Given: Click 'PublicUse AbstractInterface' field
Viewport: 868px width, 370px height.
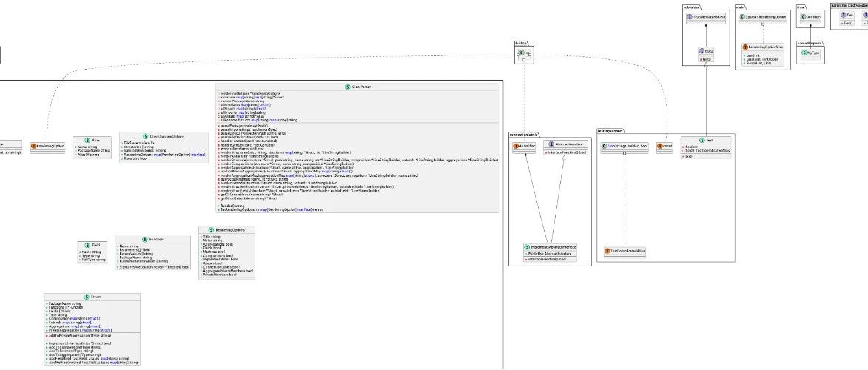Looking at the screenshot, I should point(549,255).
